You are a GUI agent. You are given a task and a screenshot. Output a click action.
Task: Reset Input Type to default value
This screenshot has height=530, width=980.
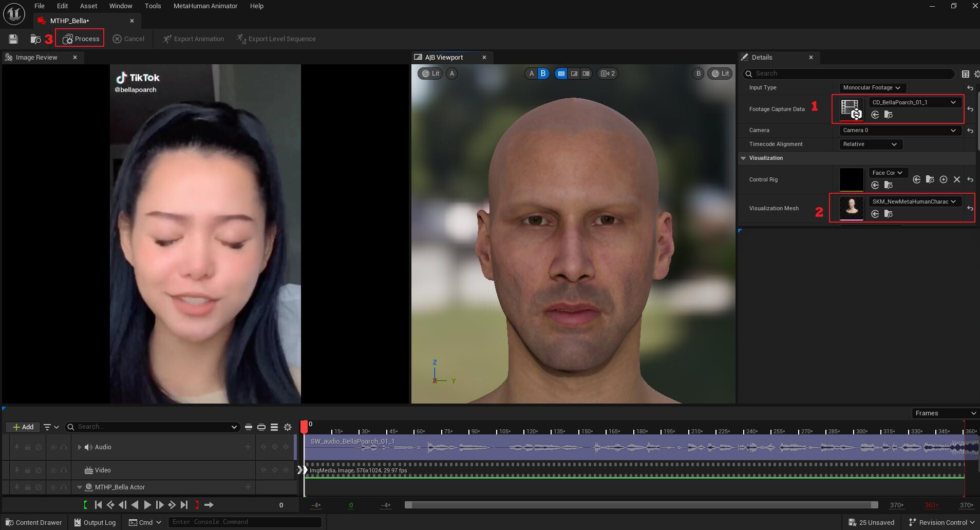[970, 88]
